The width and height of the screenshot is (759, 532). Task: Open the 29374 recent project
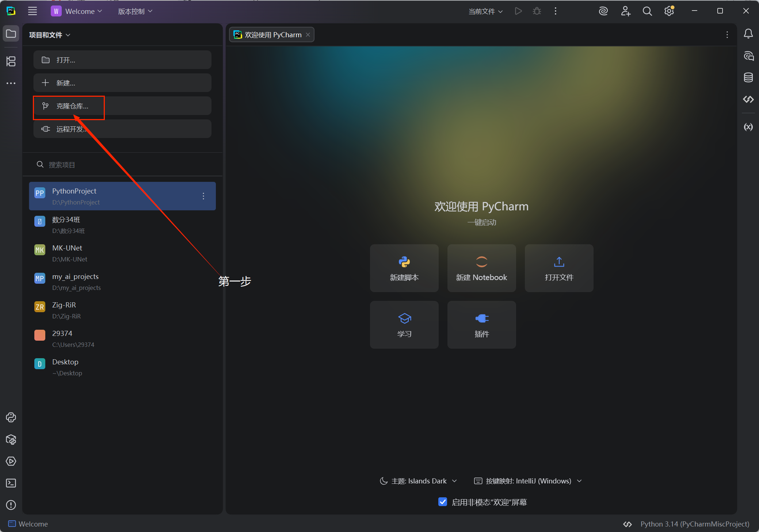pos(122,338)
